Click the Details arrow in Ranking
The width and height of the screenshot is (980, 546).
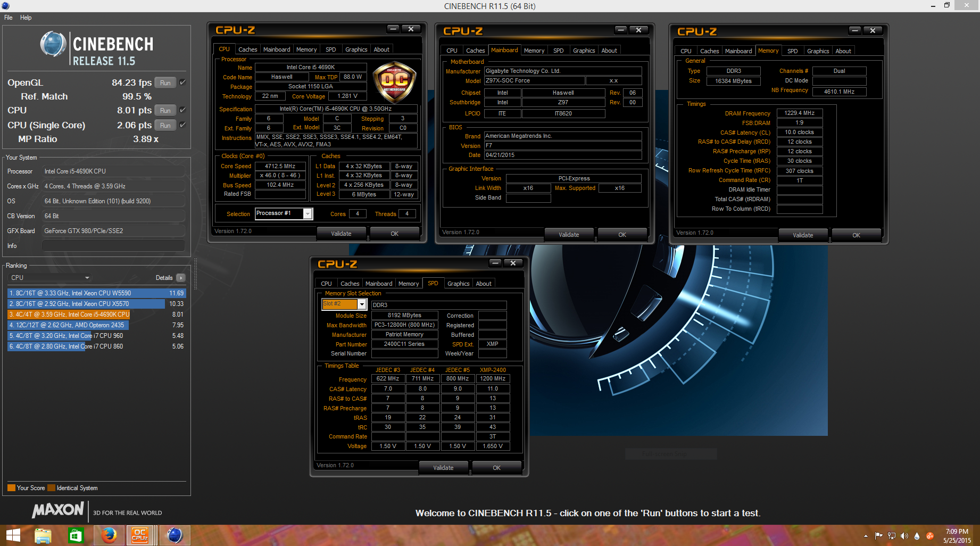pyautogui.click(x=181, y=278)
